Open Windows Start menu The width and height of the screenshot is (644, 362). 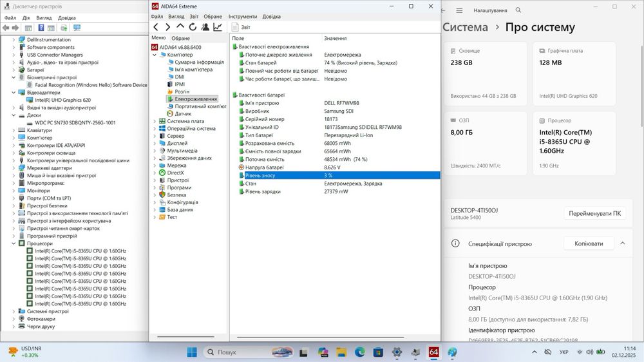click(x=192, y=352)
